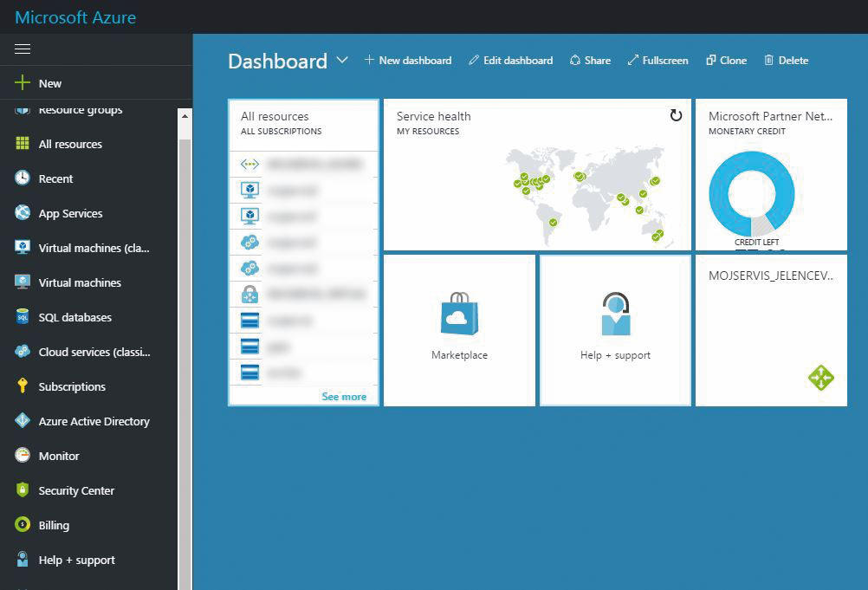
Task: Click Cloud services (classic) gear icon
Action: [x=23, y=351]
